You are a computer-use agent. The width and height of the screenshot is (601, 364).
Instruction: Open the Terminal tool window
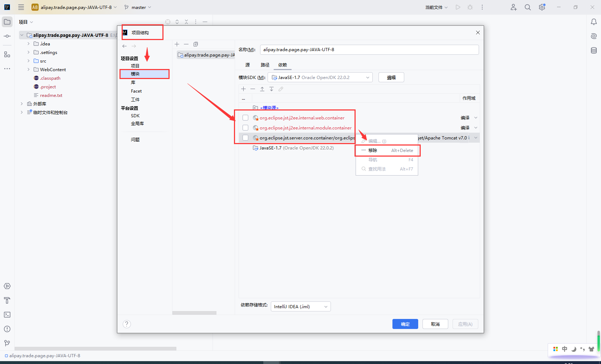point(7,315)
